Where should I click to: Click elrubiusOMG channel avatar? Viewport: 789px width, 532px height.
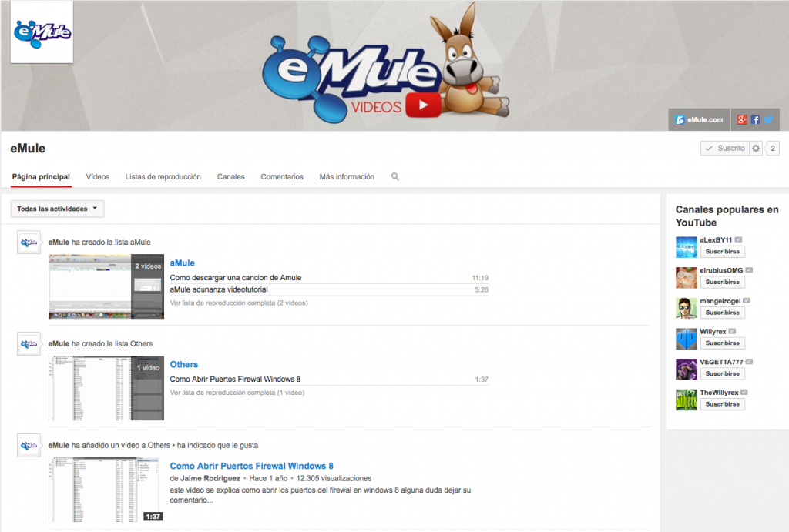687,278
